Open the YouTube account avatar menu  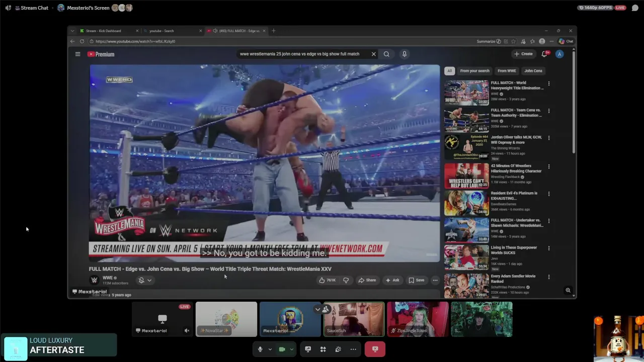tap(559, 54)
